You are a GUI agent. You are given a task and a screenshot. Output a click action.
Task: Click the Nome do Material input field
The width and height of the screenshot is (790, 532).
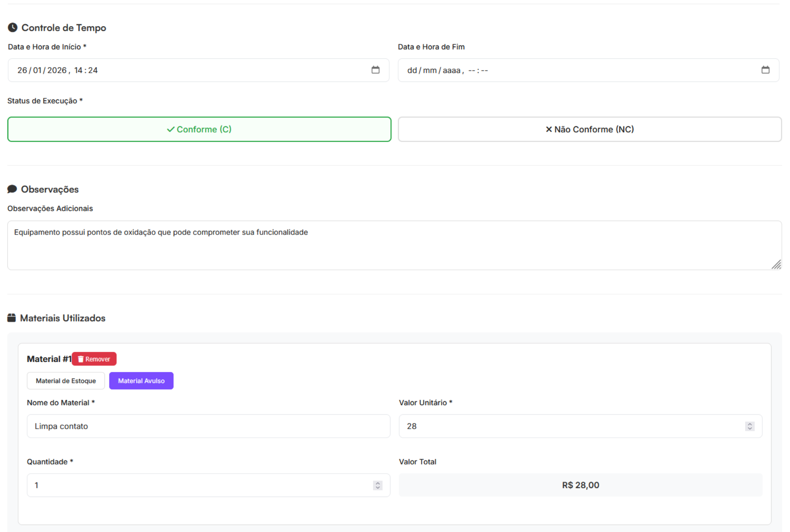[208, 426]
